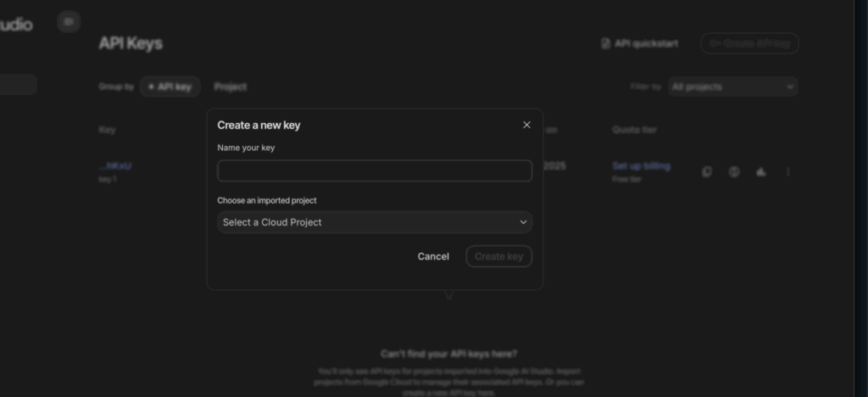Image resolution: width=868 pixels, height=397 pixels.
Task: Open usage chart icon for key
Action: pos(761,171)
